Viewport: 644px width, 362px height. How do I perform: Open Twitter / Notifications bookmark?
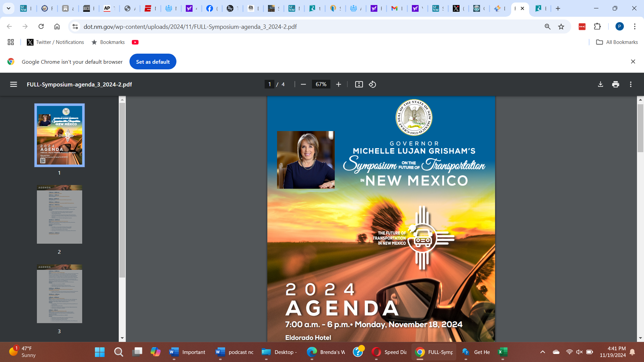(55, 42)
